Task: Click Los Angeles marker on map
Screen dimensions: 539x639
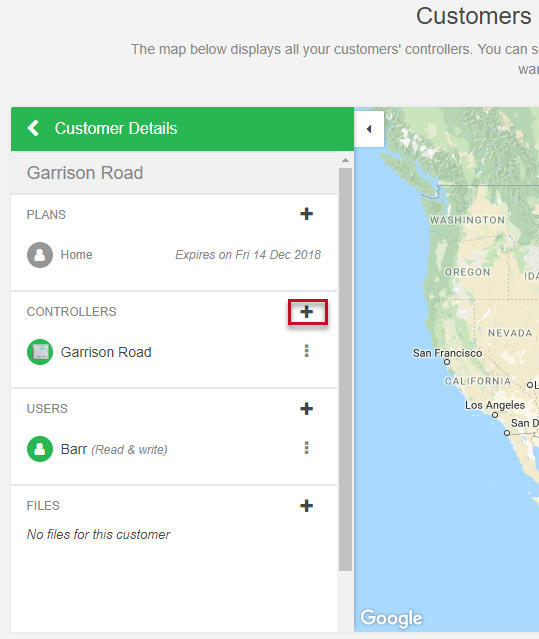Action: (495, 415)
